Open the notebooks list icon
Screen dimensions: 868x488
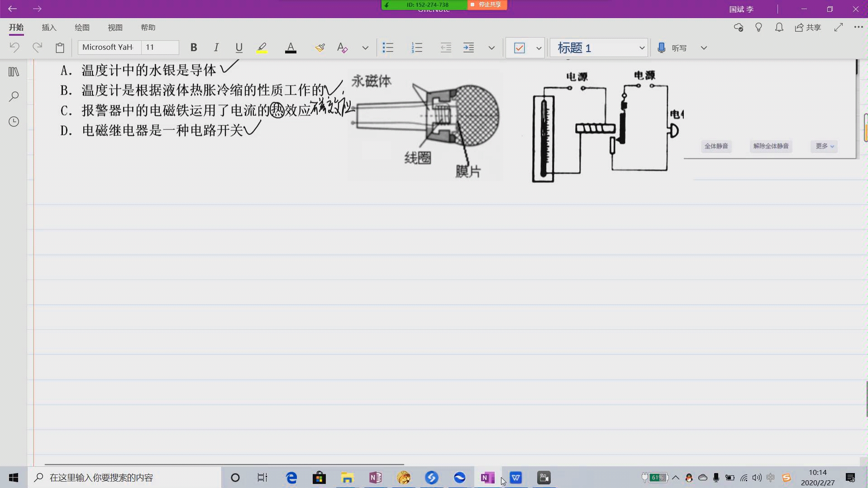click(14, 71)
